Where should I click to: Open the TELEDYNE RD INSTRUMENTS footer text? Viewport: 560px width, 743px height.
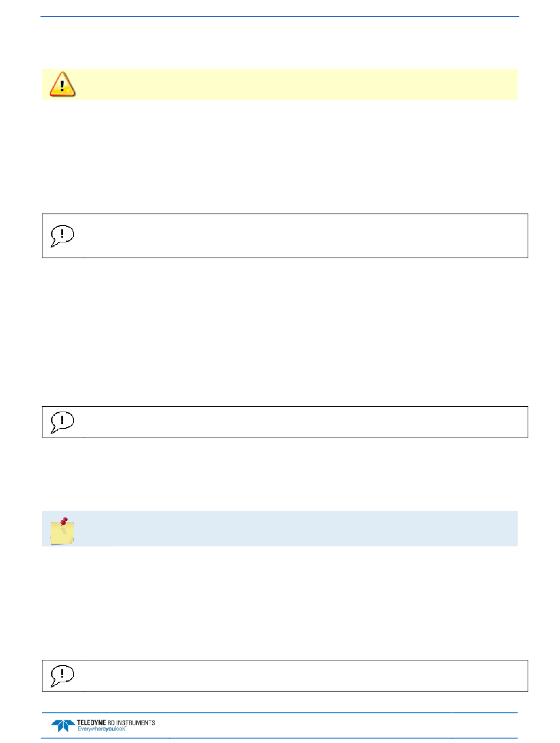point(117,722)
